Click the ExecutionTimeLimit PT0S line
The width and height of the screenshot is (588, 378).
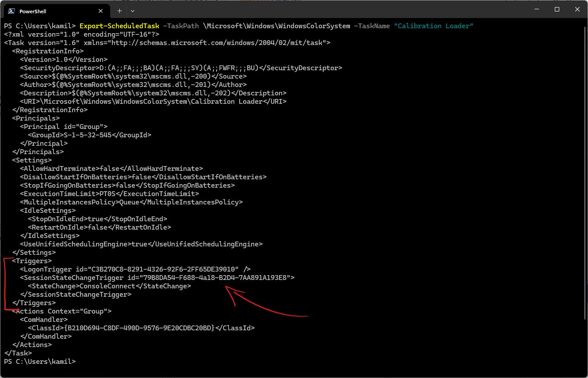point(110,194)
